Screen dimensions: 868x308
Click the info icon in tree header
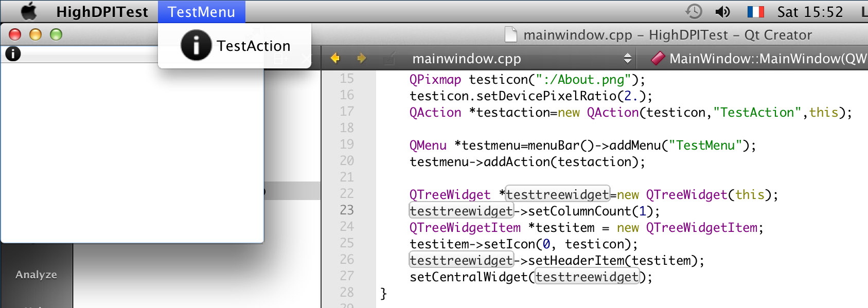(13, 53)
